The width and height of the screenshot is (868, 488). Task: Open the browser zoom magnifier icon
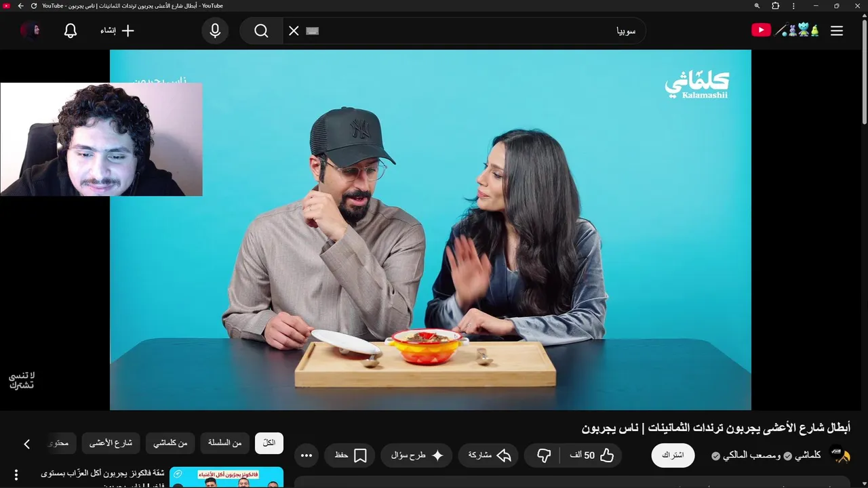(757, 6)
